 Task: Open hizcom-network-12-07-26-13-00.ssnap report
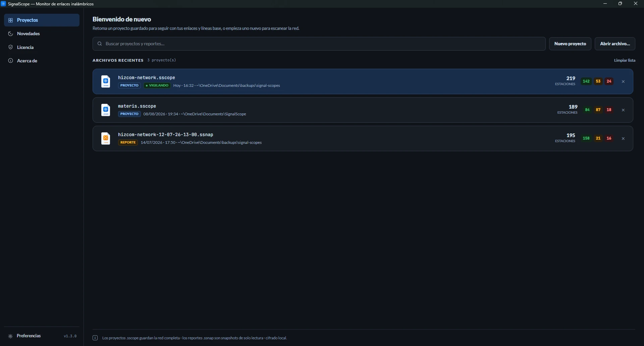click(x=166, y=134)
